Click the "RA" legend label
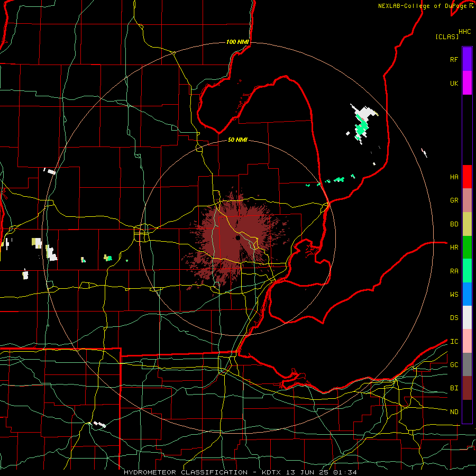The height and width of the screenshot is (476, 476). coord(454,271)
